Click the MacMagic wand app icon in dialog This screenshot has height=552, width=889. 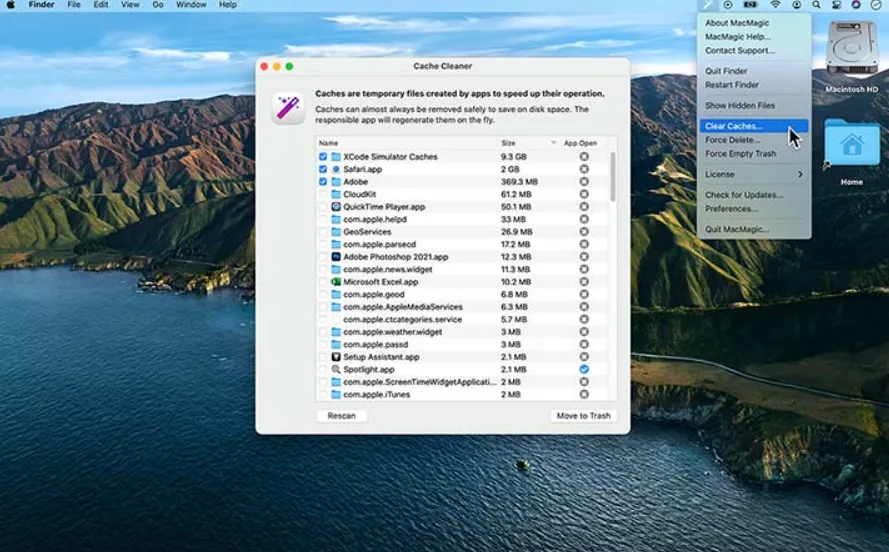coord(288,108)
